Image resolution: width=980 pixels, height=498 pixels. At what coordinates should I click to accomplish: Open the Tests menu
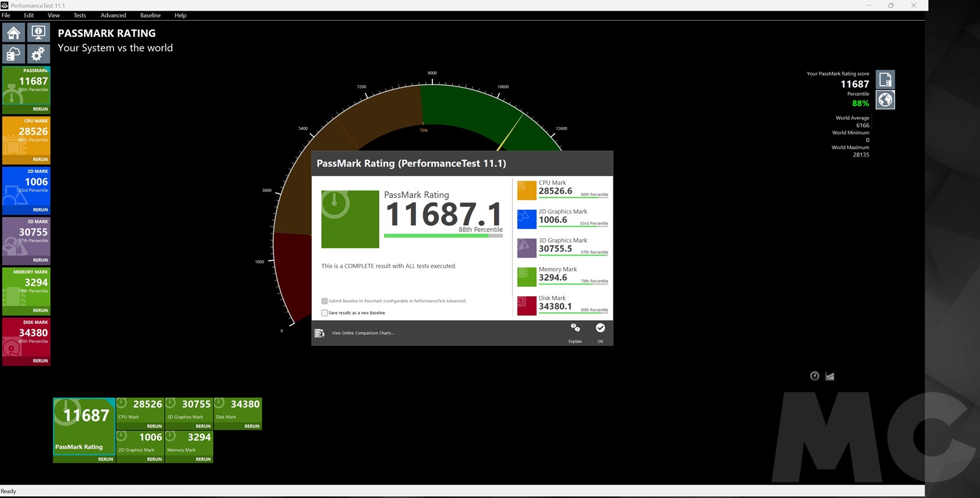click(x=79, y=15)
